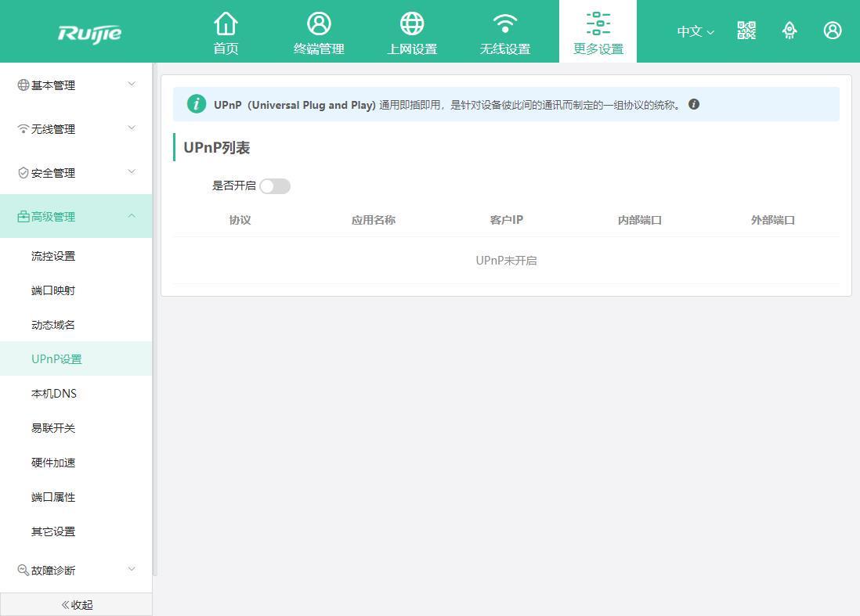Click the magnifier icon beside 故障诊断
Screen dimensions: 860x616
[x=23, y=570]
